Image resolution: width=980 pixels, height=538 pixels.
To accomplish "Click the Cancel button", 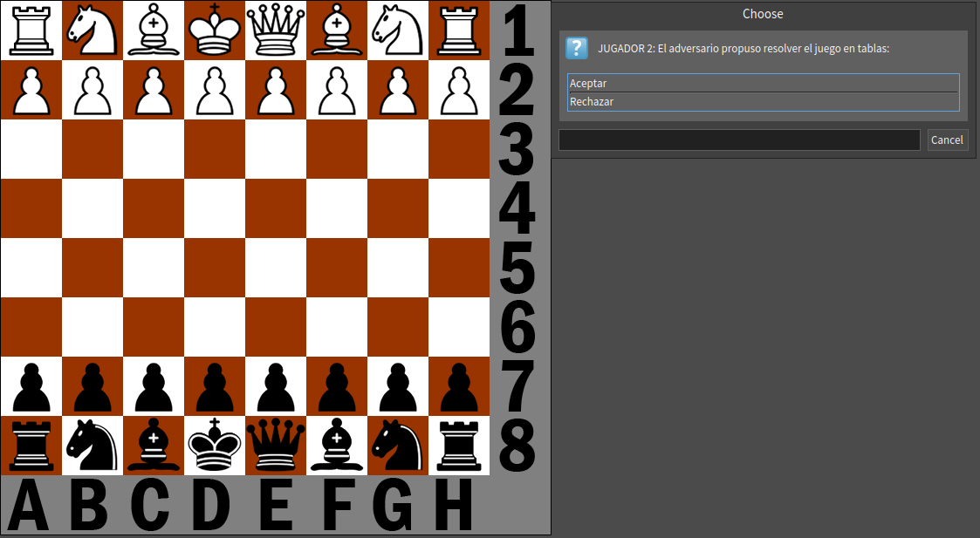I will pos(948,140).
